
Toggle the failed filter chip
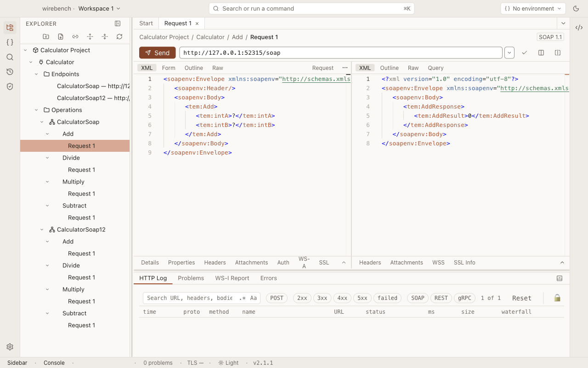387,298
